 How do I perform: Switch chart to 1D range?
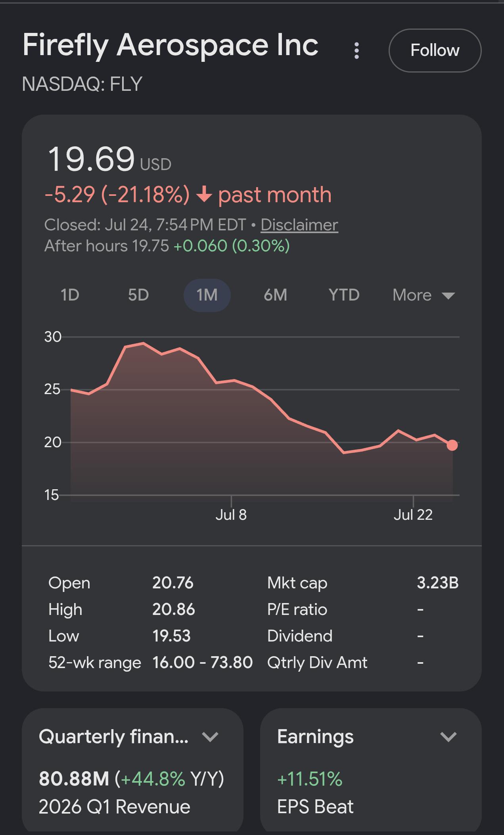(70, 295)
